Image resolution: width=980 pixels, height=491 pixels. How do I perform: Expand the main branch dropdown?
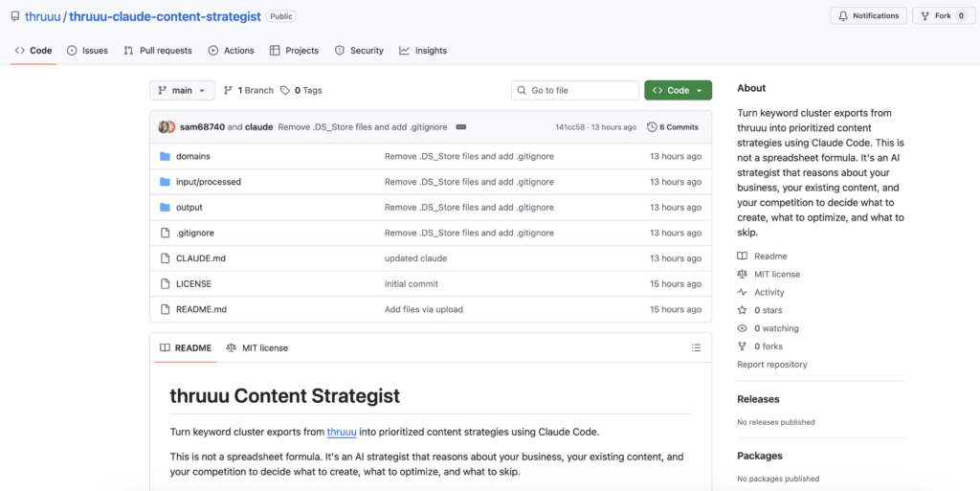coord(182,91)
